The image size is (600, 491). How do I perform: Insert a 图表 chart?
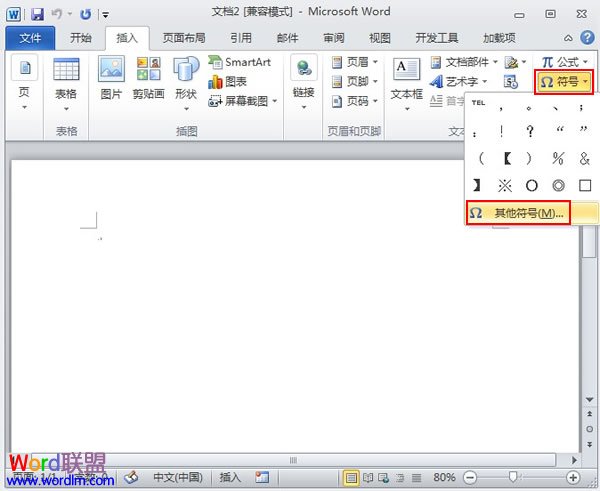tap(227, 82)
